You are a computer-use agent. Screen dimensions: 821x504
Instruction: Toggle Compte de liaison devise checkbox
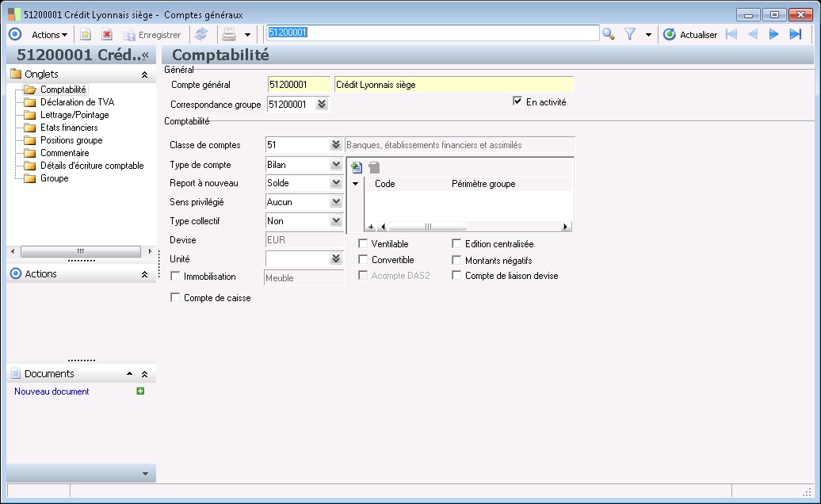[x=456, y=275]
